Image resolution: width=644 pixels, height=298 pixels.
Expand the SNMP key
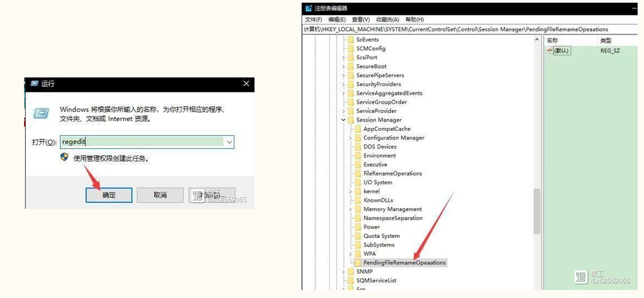(x=344, y=272)
